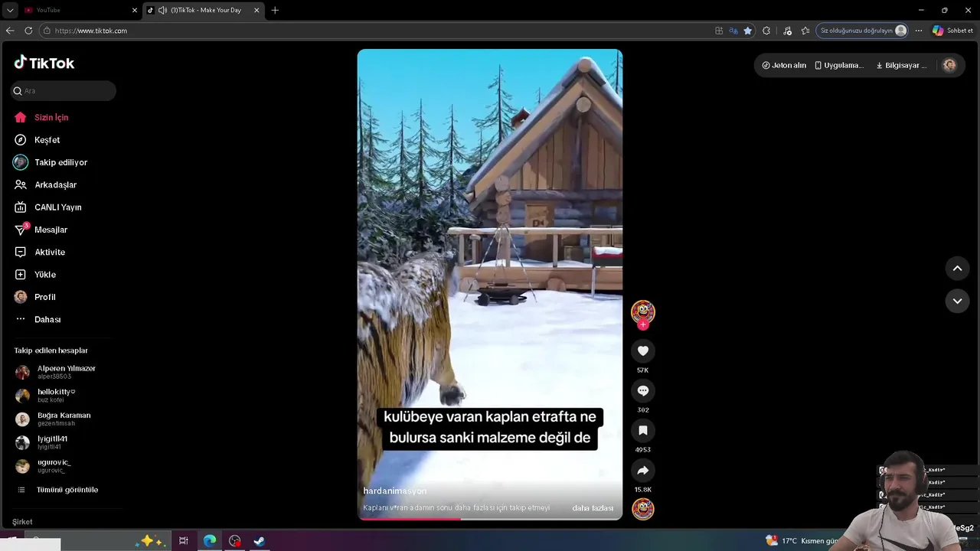The image size is (980, 551).
Task: Open the comments on the video
Action: click(643, 390)
